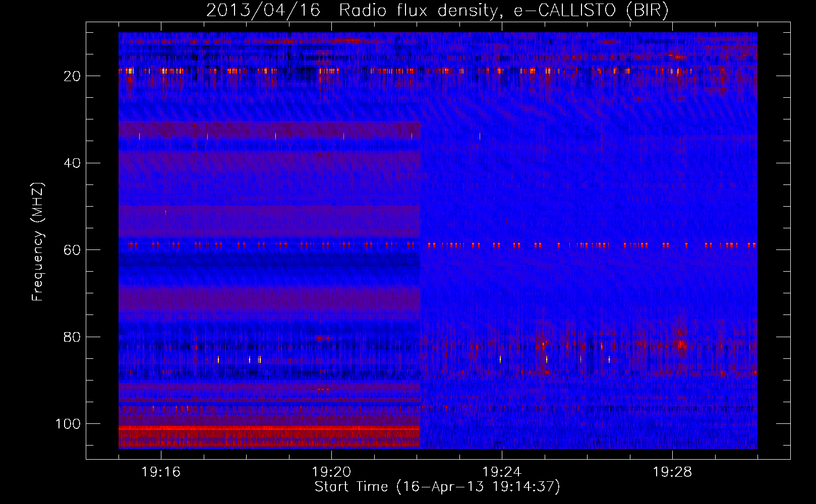The height and width of the screenshot is (504, 816).
Task: Click the "19:28" time tick label
Action: point(672,472)
